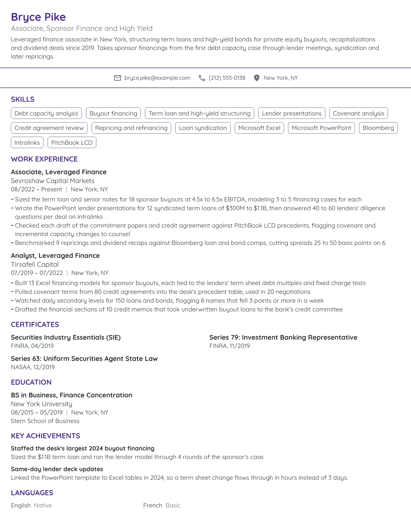The width and height of the screenshot is (411, 532).
Task: Select the Buyout financing skill tag
Action: click(113, 113)
